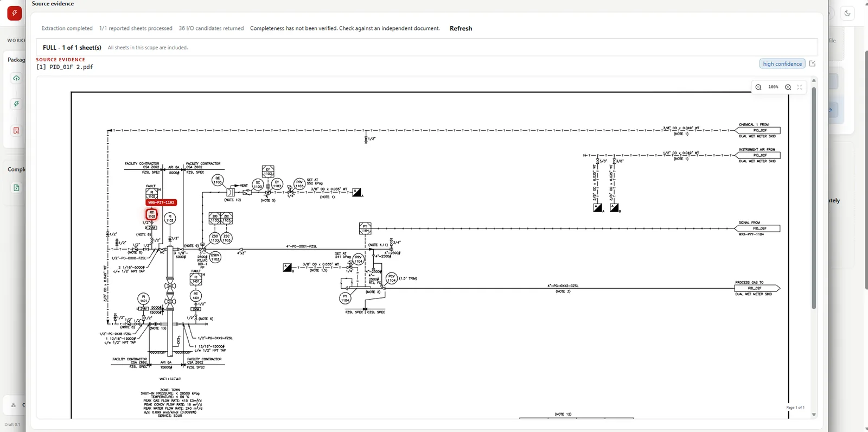The height and width of the screenshot is (432, 868).
Task: Click the 'Source evidence' dialog title
Action: (x=53, y=4)
